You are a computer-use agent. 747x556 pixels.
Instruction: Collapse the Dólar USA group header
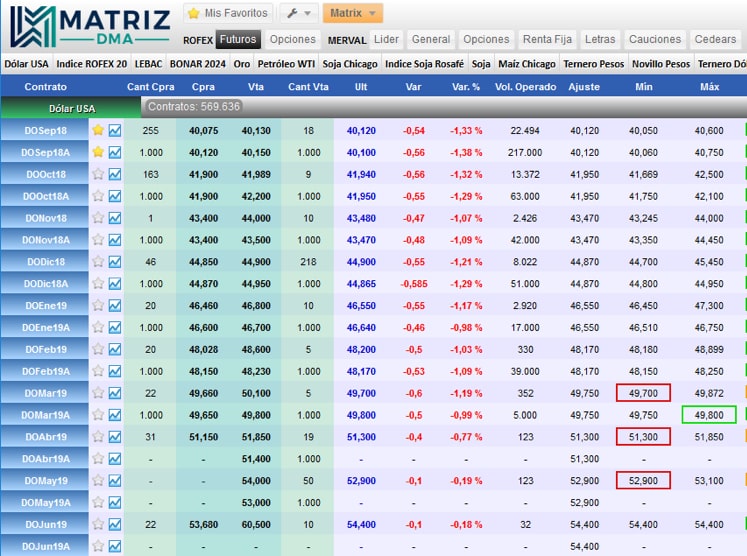(x=70, y=108)
